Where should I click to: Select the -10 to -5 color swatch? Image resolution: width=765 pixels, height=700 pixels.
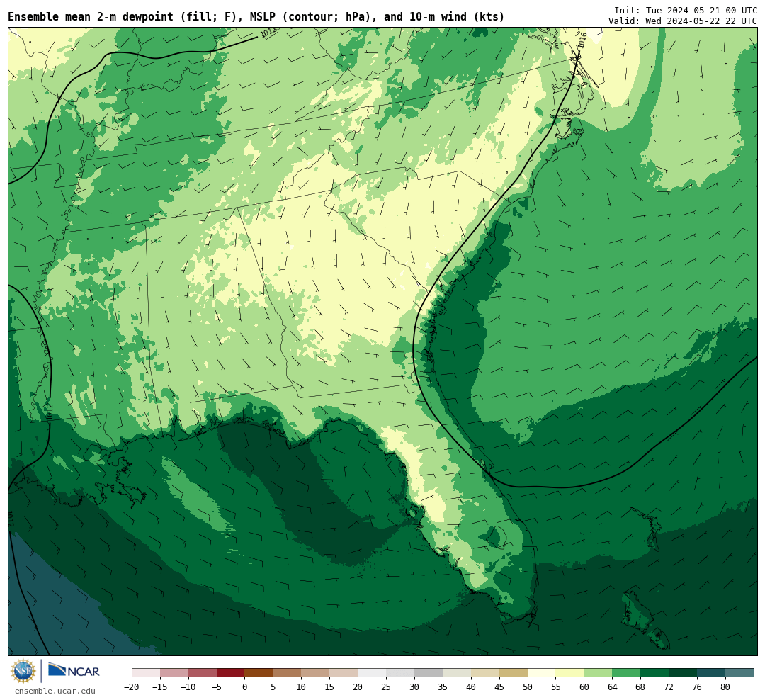coord(203,672)
